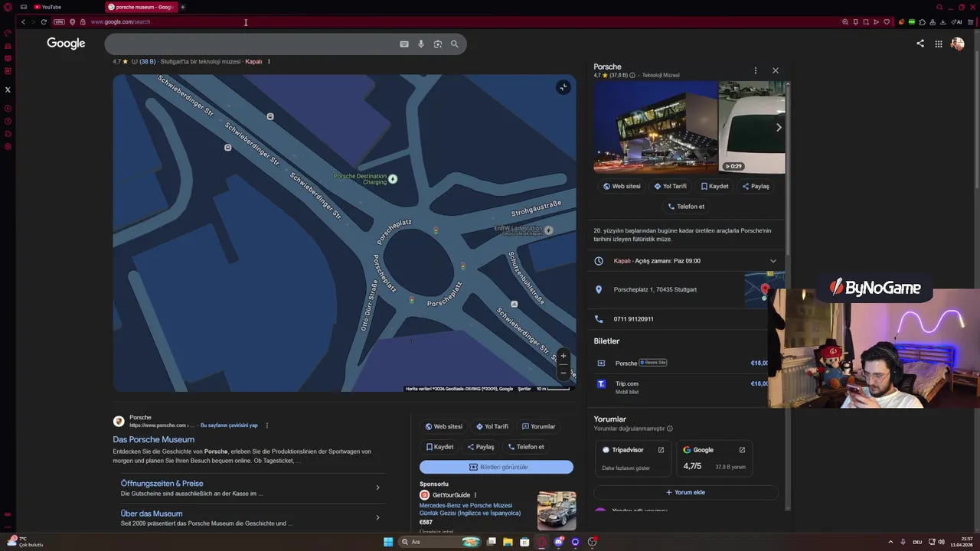Open Porsche official ticket listing
980x551 pixels.
[681, 363]
